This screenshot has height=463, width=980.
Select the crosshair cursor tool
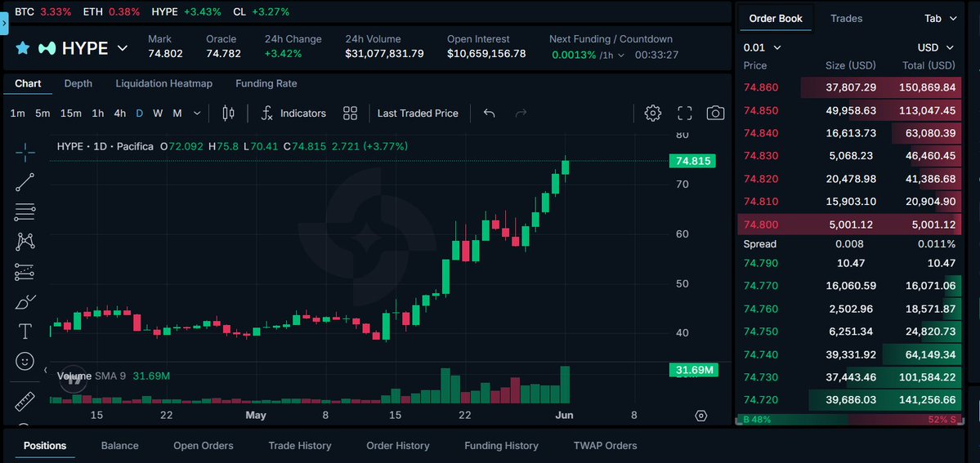pos(25,151)
